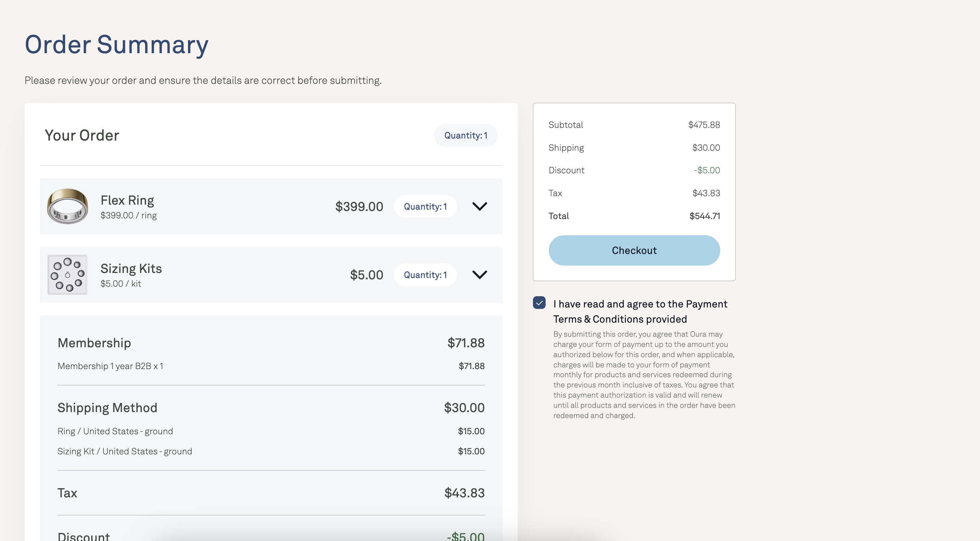Click the Total amount $544.71

click(x=705, y=216)
